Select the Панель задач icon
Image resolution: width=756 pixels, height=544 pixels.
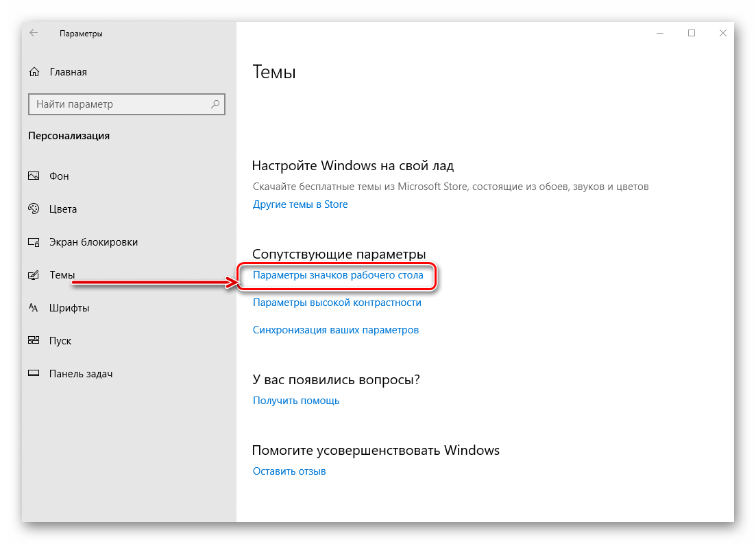(34, 373)
